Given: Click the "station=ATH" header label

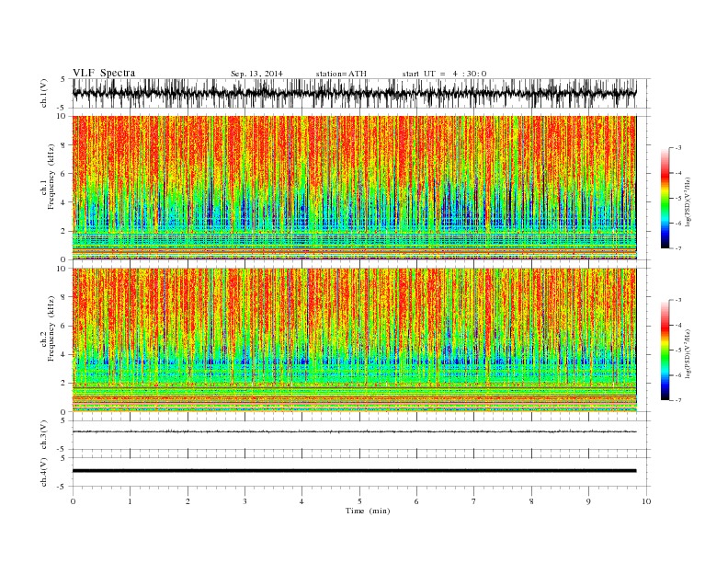Looking at the screenshot, I should click(341, 74).
